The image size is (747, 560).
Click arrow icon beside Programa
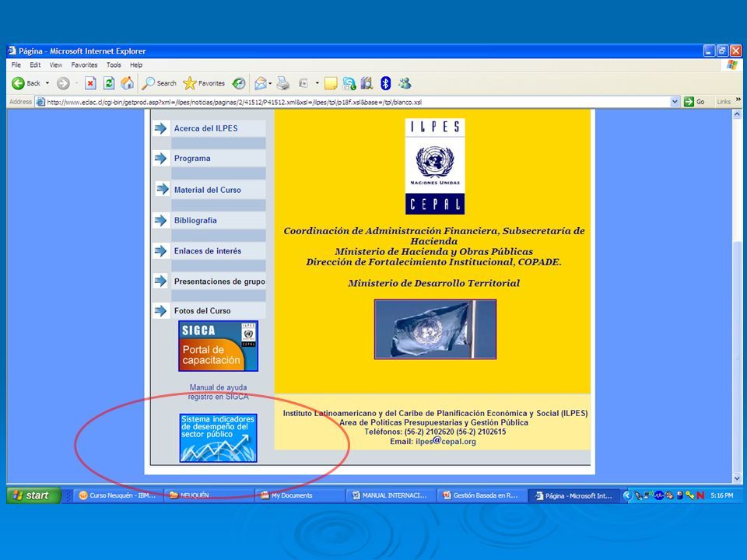click(161, 158)
